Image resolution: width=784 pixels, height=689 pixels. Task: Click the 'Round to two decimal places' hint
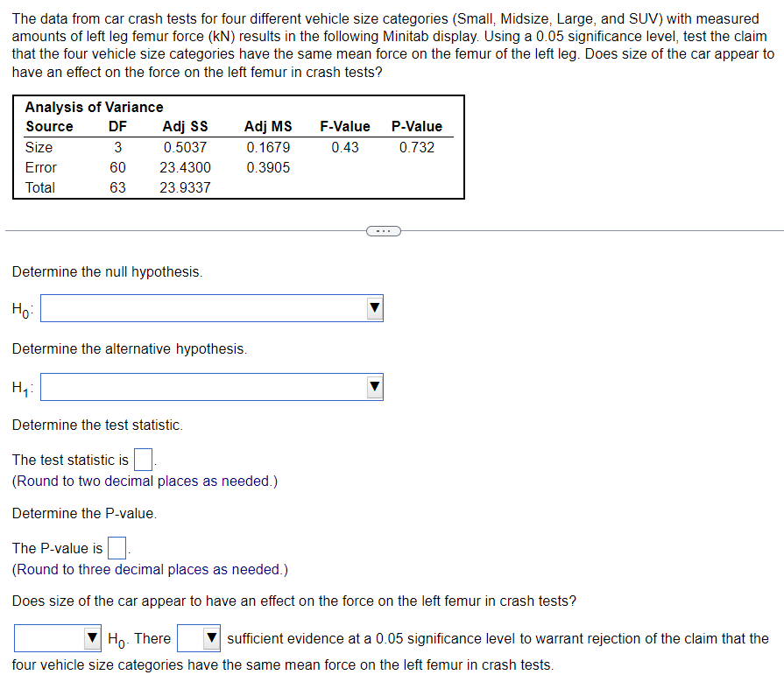pos(145,481)
